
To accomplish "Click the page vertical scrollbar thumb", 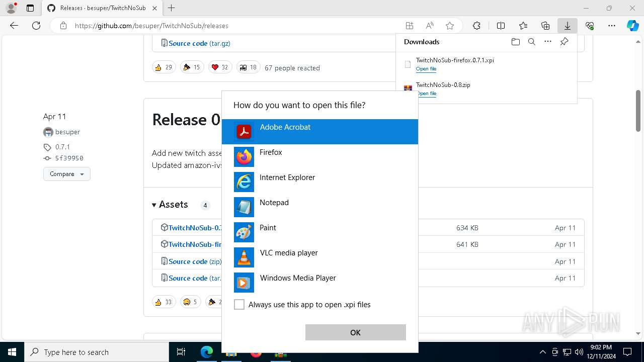I will point(638,111).
